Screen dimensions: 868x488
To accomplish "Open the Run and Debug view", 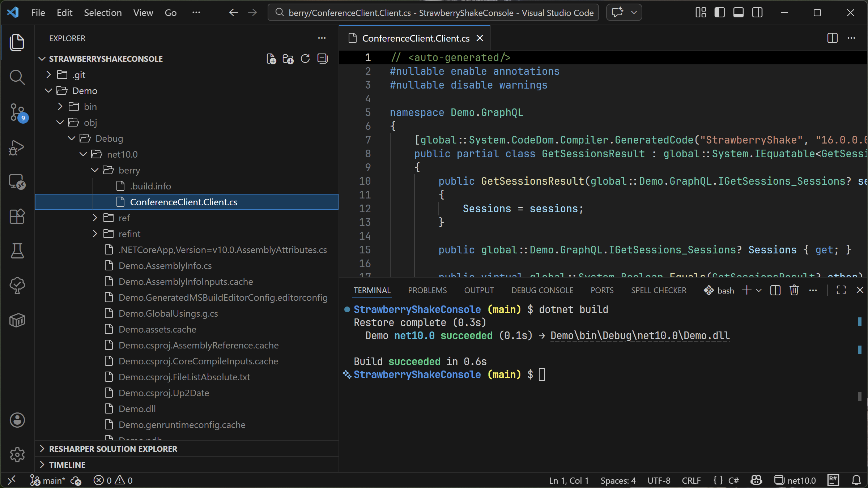I will point(17,147).
